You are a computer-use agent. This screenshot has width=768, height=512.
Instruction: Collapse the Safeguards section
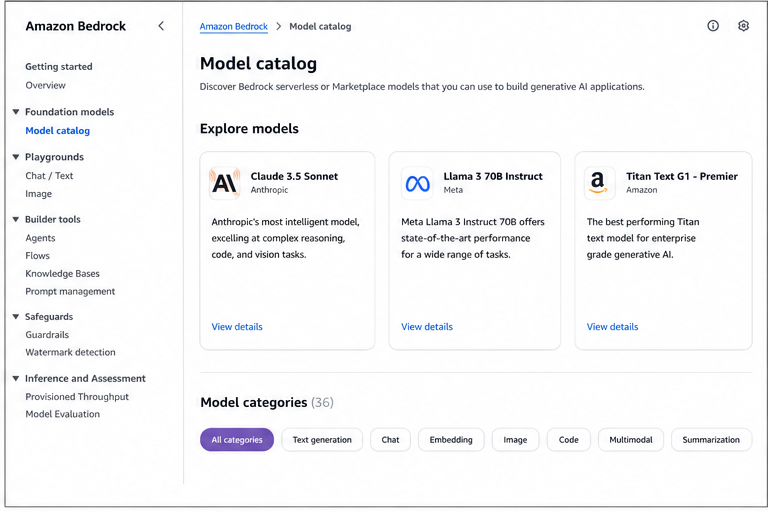[16, 317]
